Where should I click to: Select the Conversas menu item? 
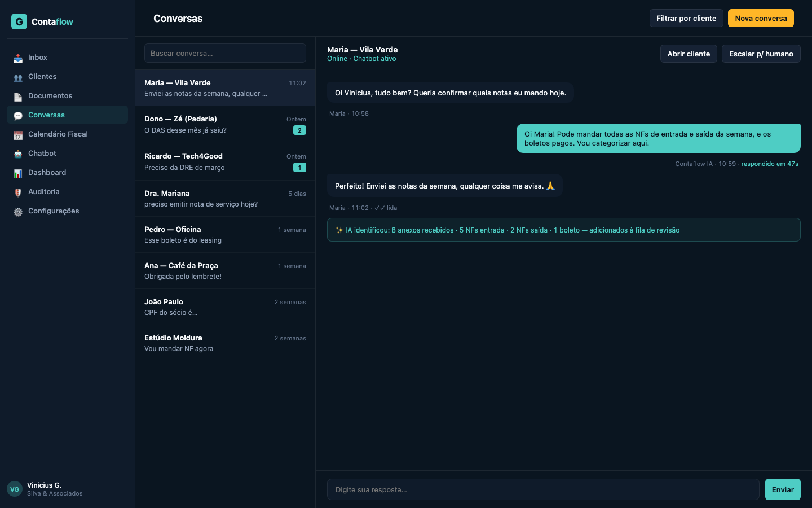click(46, 115)
